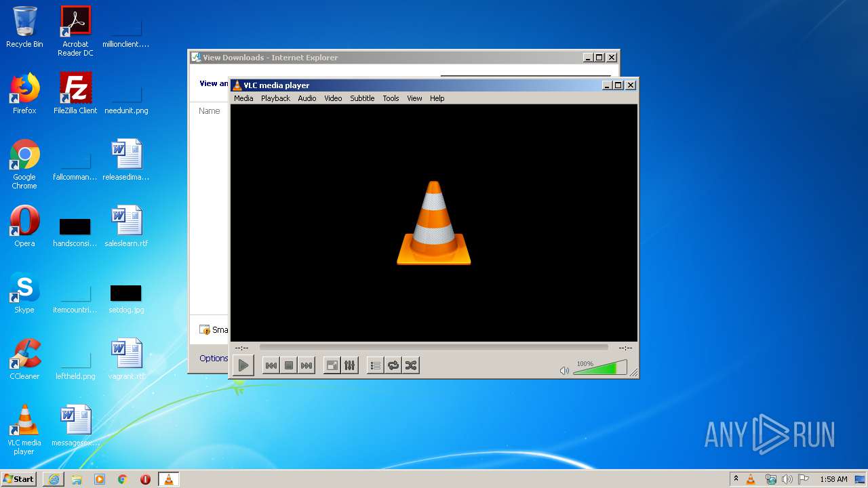Skip to previous media in VLC

[x=271, y=365]
